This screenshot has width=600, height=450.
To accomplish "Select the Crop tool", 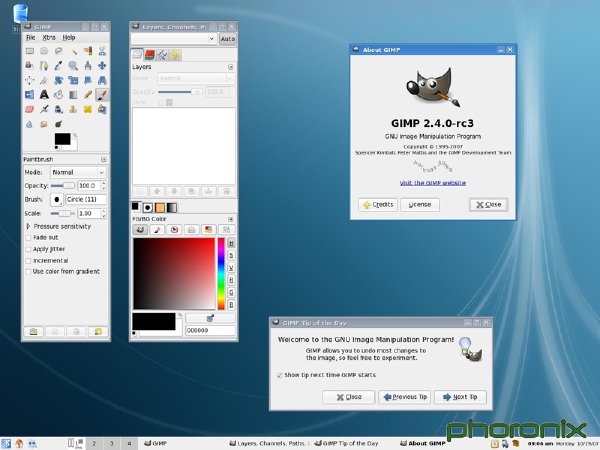I will 44,80.
